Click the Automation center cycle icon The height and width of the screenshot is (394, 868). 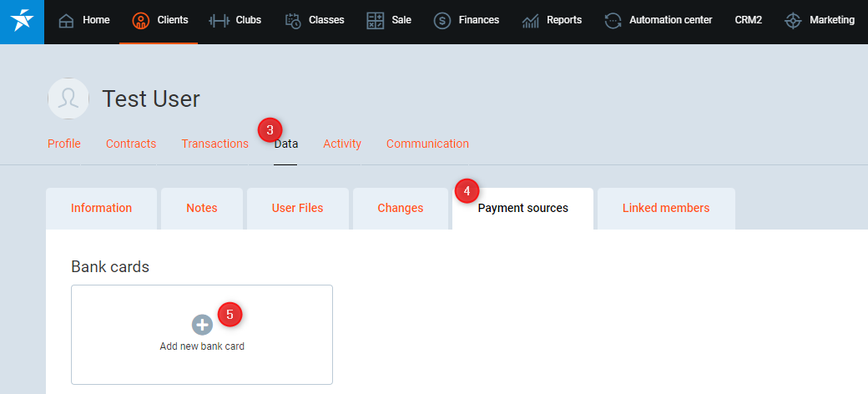613,21
